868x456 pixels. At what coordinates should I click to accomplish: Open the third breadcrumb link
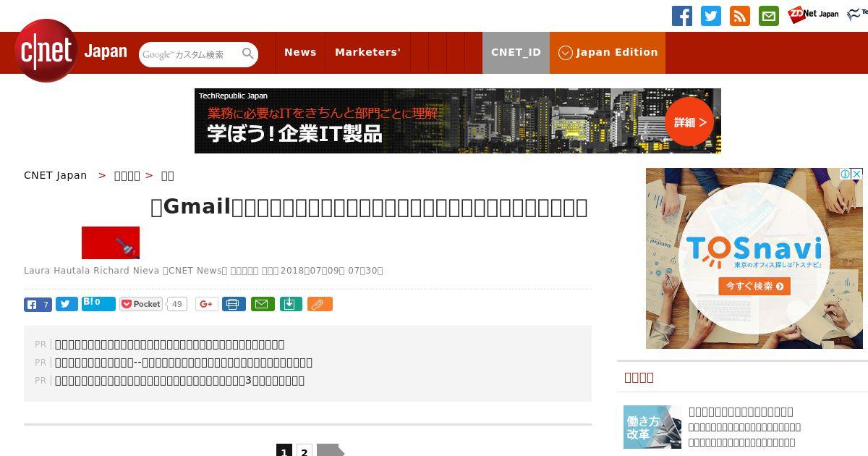tap(167, 175)
